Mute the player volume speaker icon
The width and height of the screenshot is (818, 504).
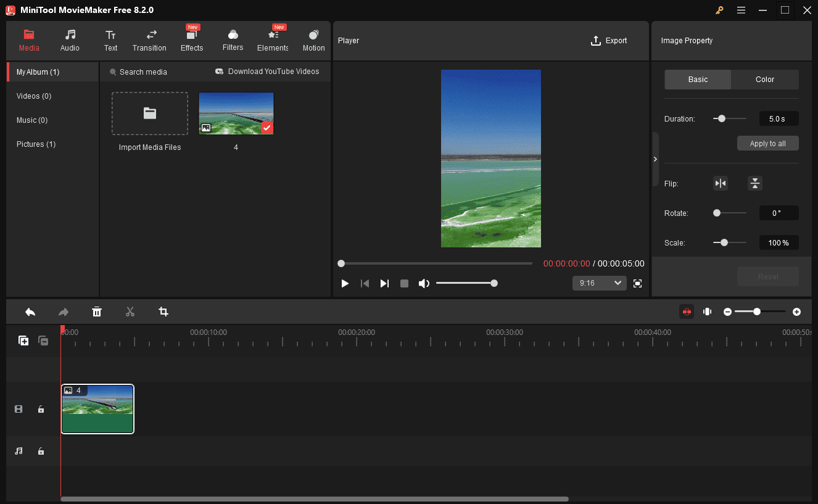pos(424,283)
